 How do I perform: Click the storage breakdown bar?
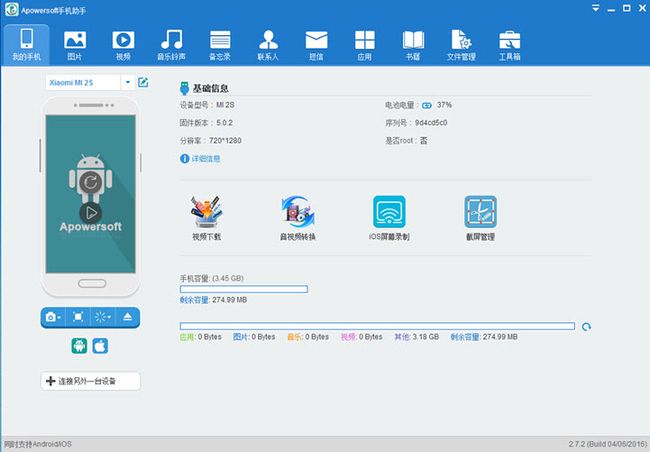pyautogui.click(x=377, y=326)
